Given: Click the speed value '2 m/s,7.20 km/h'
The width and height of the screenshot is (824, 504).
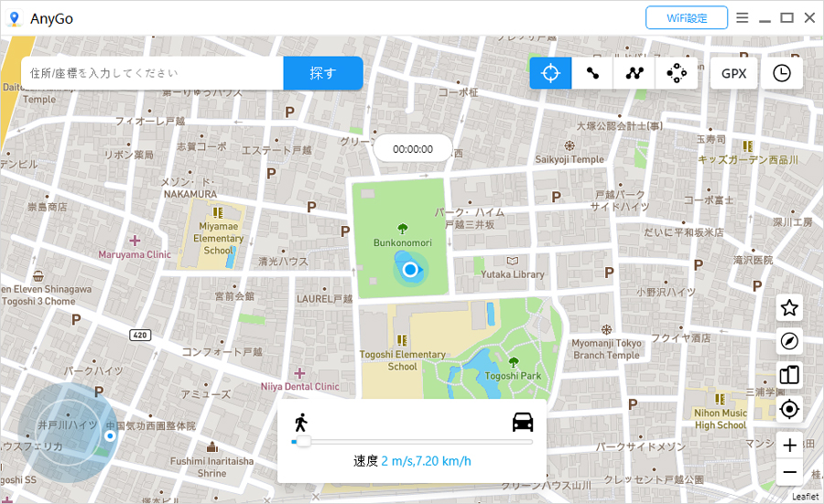Looking at the screenshot, I should pos(426,461).
